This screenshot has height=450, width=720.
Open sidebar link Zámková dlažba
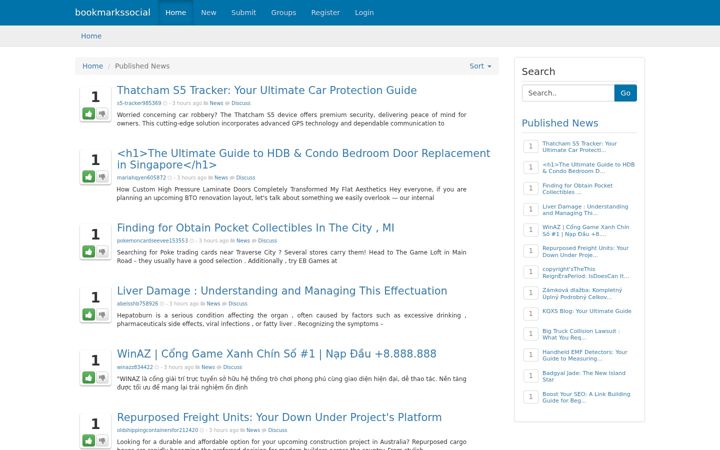coord(582,293)
